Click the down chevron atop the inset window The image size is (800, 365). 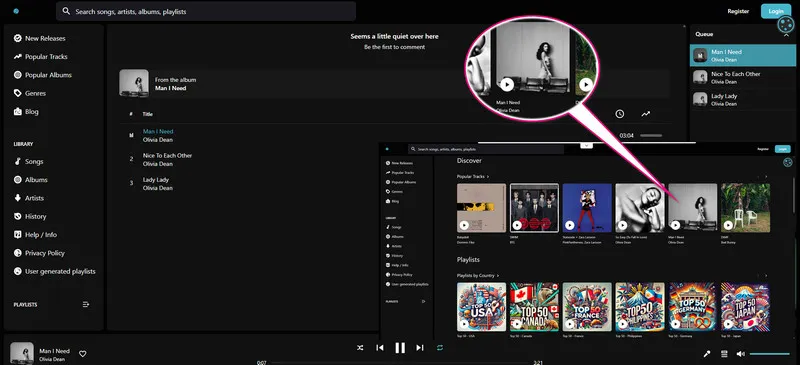pos(586,145)
